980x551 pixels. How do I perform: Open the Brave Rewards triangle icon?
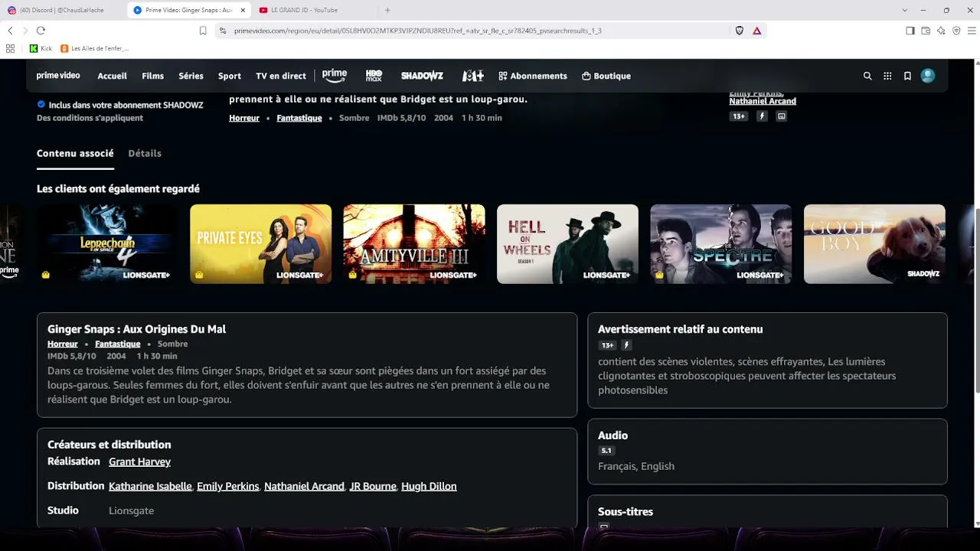pos(756,31)
